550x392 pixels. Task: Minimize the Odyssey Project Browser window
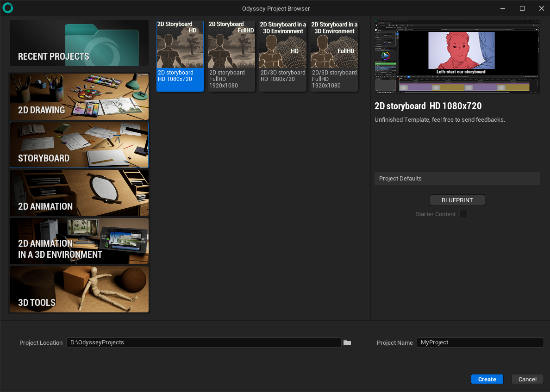[x=503, y=8]
